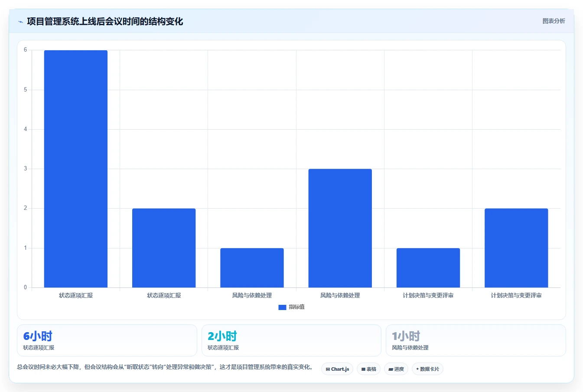Select the 1小时 风险与依赖处理 data card

point(476,340)
